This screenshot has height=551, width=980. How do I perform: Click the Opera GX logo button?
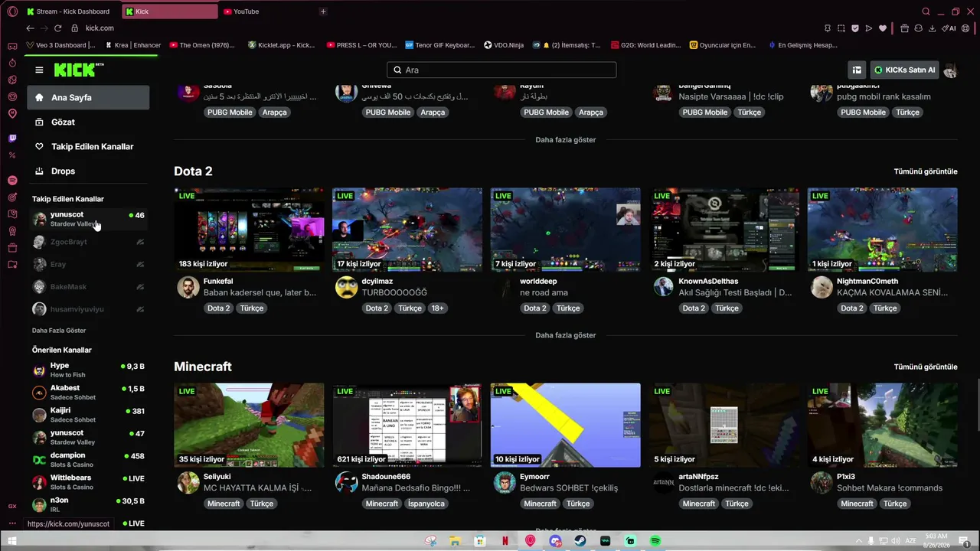coord(12,11)
